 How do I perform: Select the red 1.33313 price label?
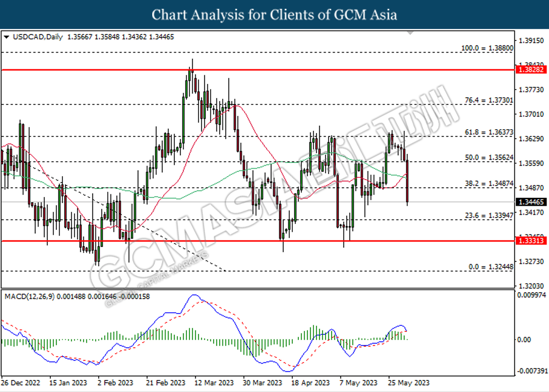[531, 240]
